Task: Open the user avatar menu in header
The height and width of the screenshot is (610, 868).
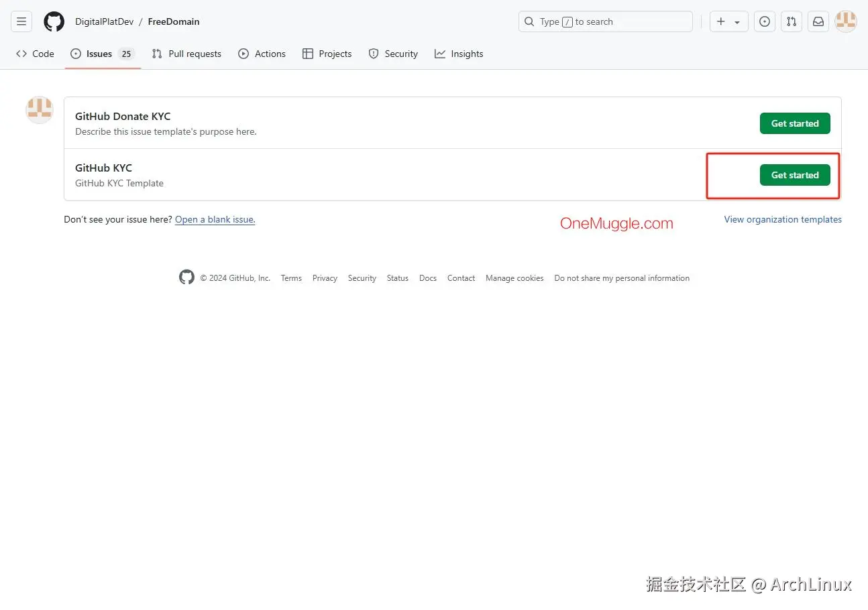Action: [846, 21]
